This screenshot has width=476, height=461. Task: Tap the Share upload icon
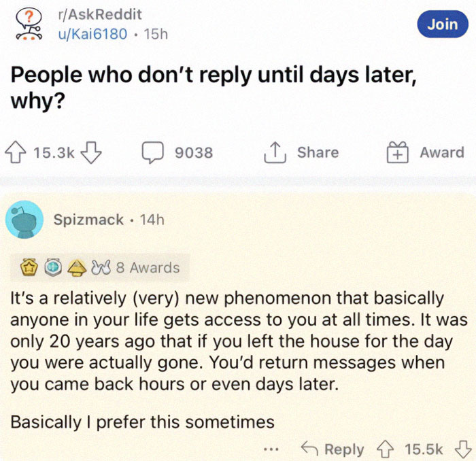(274, 153)
